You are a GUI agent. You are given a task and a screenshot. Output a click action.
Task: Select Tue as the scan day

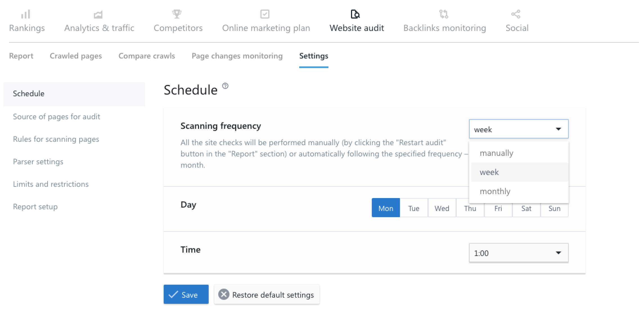pyautogui.click(x=414, y=208)
